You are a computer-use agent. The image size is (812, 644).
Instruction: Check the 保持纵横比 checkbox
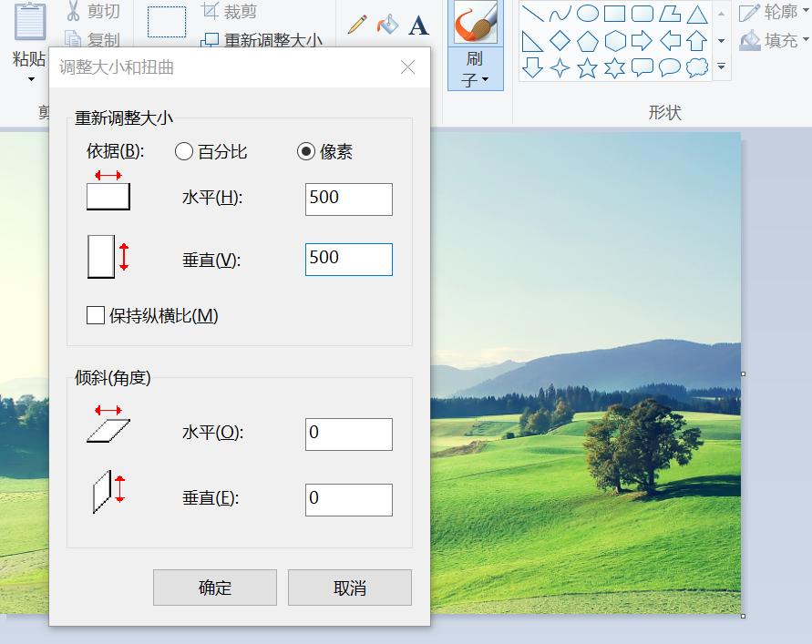pyautogui.click(x=94, y=315)
